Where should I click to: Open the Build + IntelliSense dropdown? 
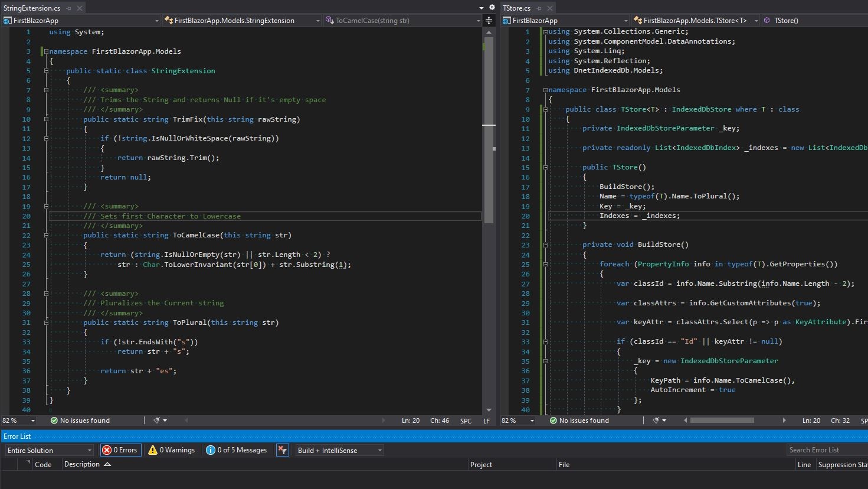tap(339, 450)
